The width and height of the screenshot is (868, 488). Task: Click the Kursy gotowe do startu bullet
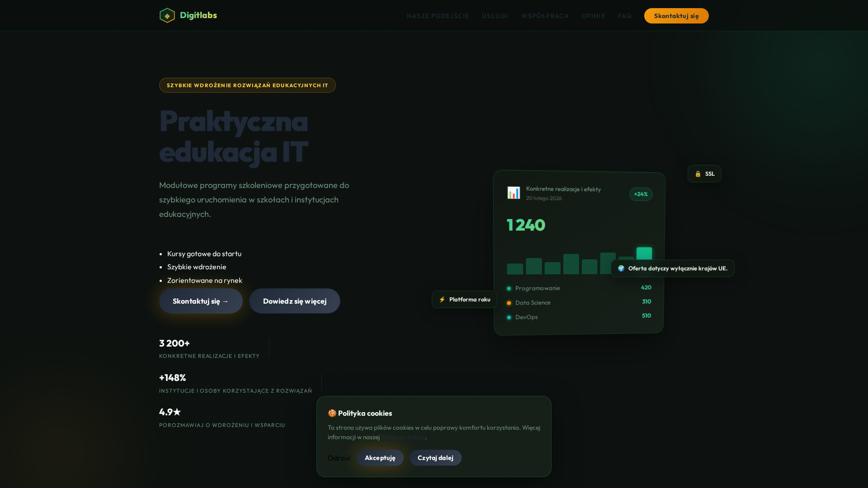(204, 254)
